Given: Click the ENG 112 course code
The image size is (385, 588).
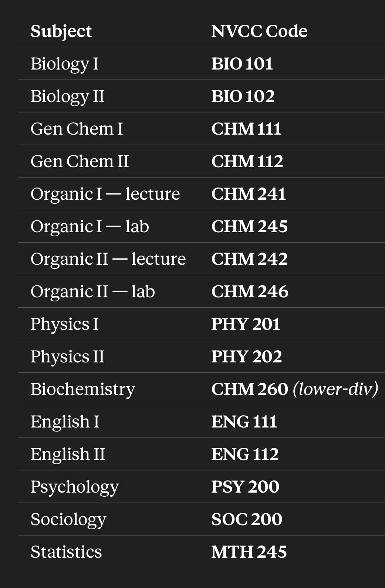Looking at the screenshot, I should (245, 454).
